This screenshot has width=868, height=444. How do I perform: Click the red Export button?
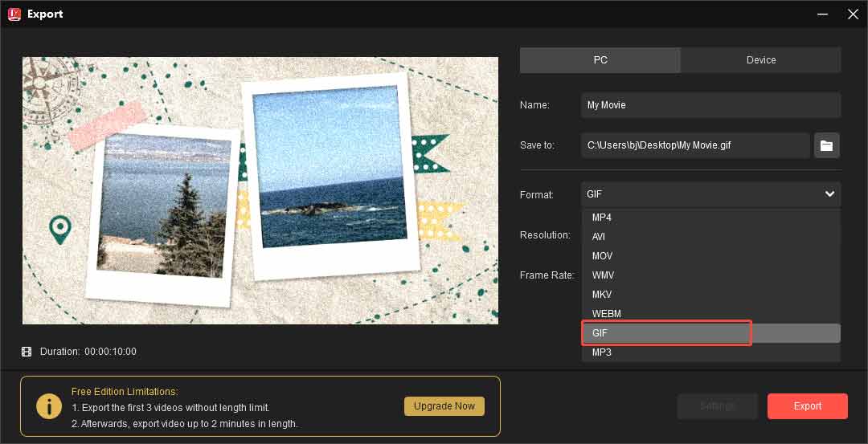807,405
